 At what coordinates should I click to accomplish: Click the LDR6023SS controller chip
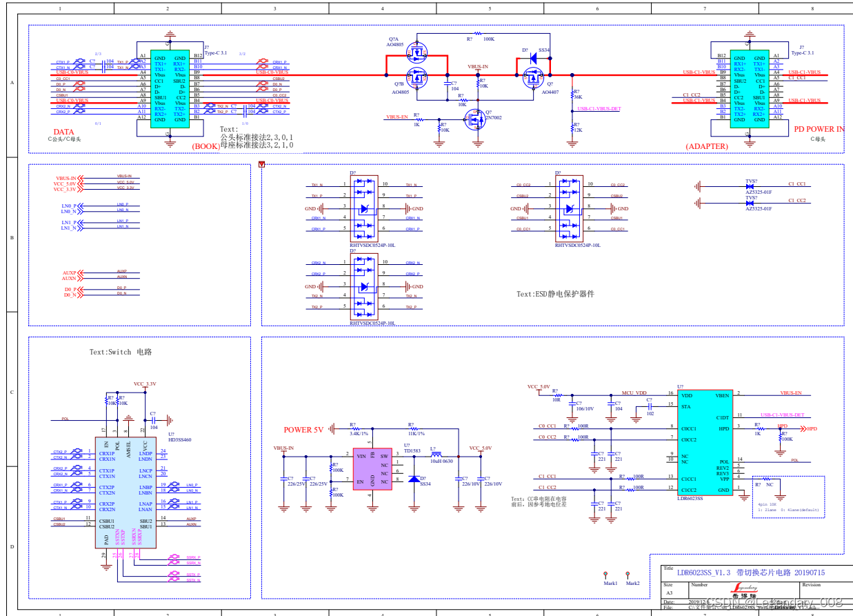(x=703, y=444)
